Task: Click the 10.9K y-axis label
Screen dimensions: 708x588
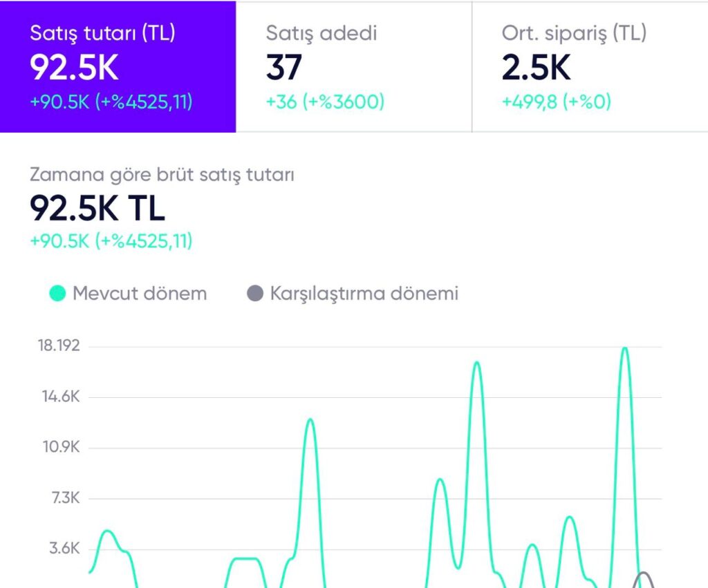Action: tap(61, 447)
